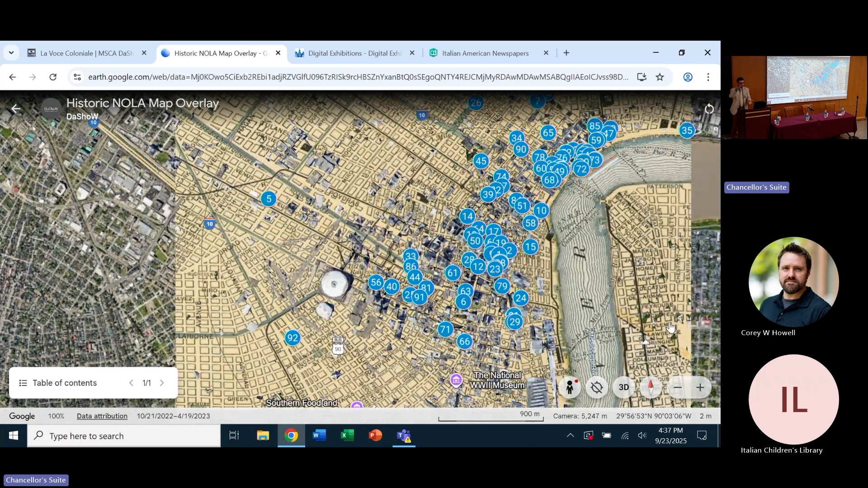Zoom in with the plus button
Viewport: 868px width, 488px height.
(700, 387)
